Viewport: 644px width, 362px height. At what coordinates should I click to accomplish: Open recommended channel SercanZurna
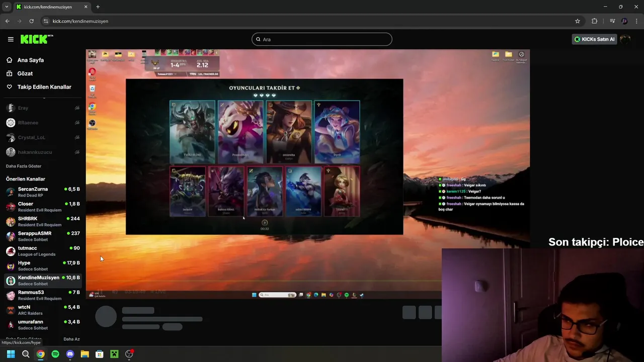43,192
